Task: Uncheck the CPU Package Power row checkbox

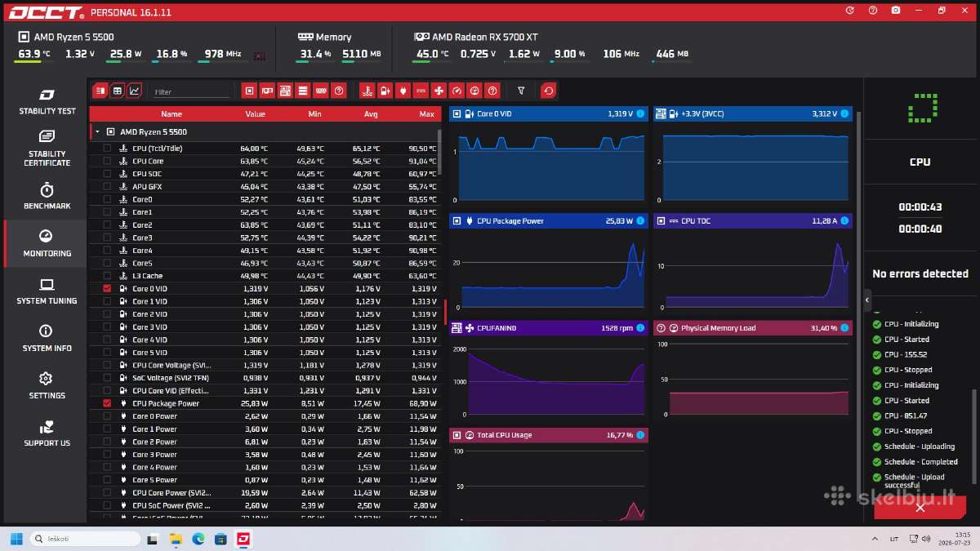Action: (107, 403)
